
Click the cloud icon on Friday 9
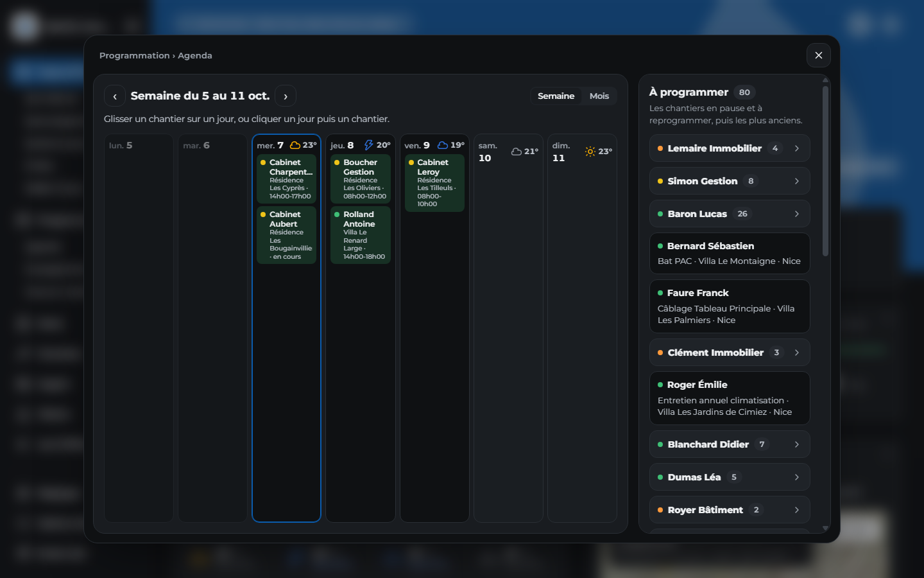[x=443, y=145]
